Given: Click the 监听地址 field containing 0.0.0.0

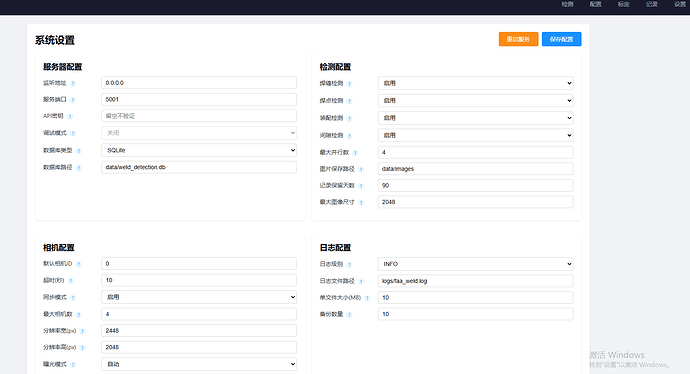Looking at the screenshot, I should point(199,83).
